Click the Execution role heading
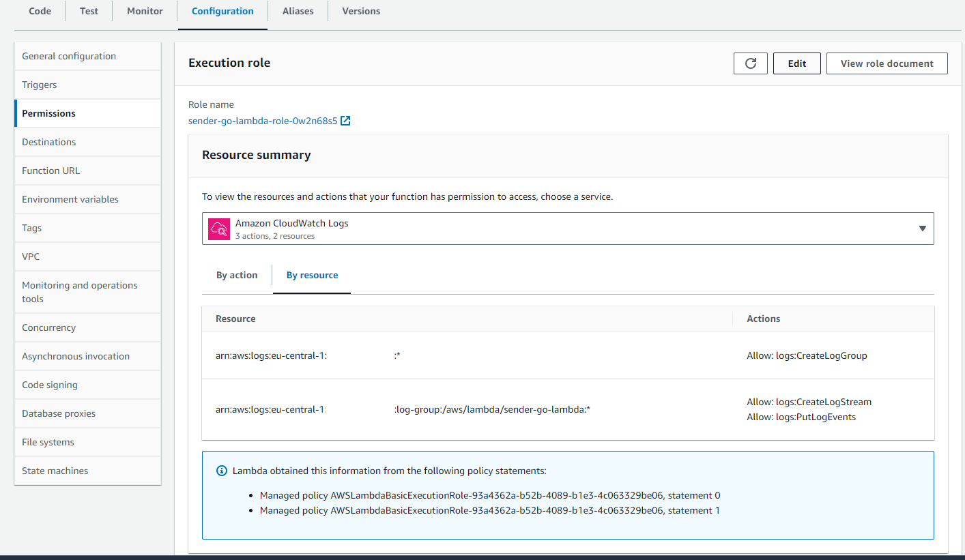The height and width of the screenshot is (560, 965). pyautogui.click(x=229, y=63)
